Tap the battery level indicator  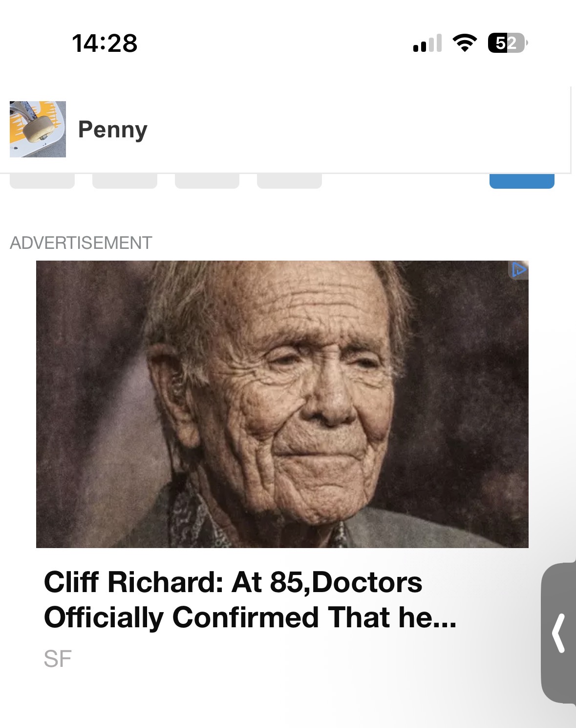(507, 43)
